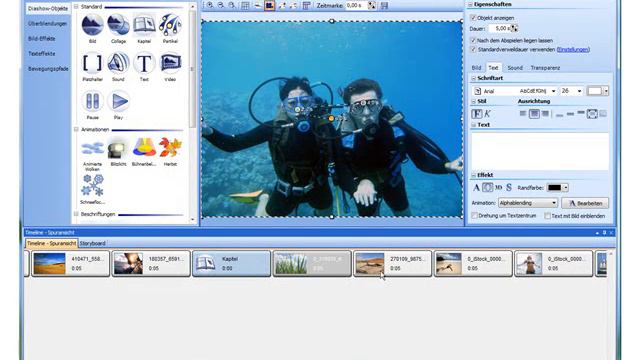
Task: Click the zoom in magnifier icon
Action: (210, 5)
